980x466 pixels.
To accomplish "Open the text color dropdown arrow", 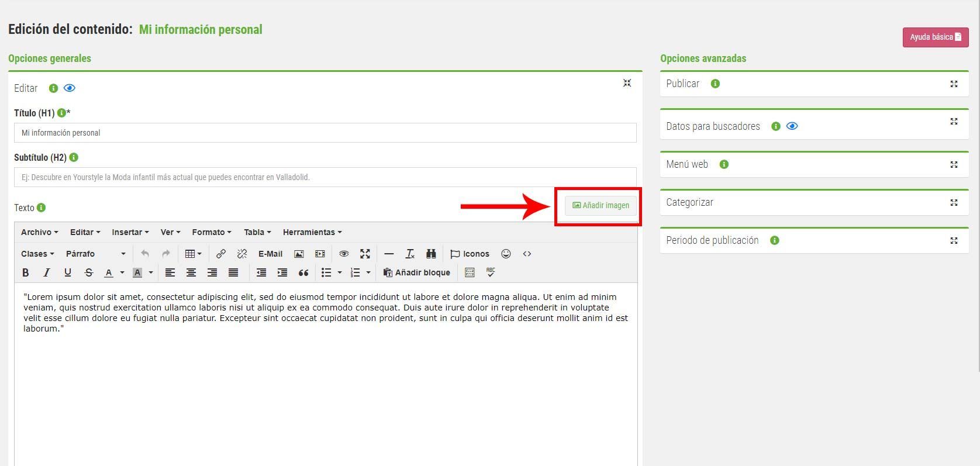I will click(x=122, y=272).
